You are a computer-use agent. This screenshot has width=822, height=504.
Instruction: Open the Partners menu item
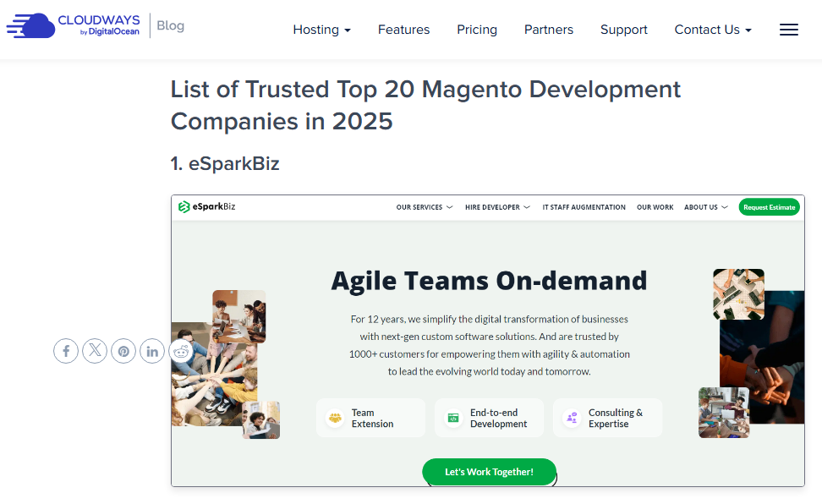coord(548,30)
